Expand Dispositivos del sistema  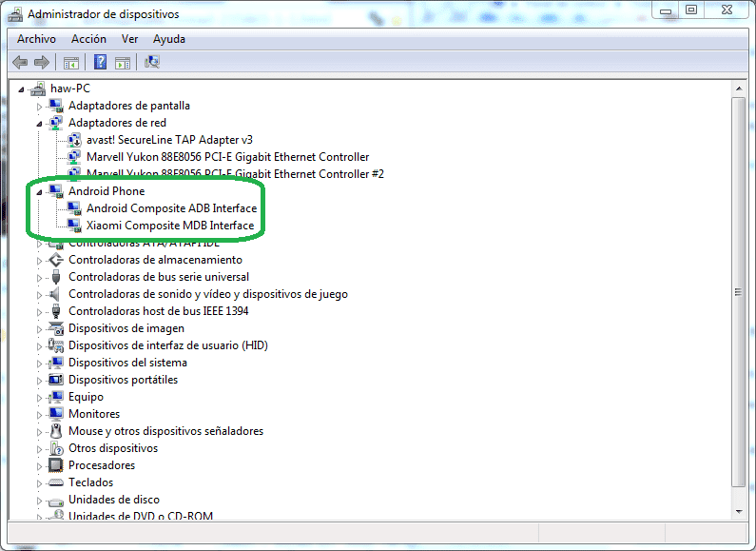[x=39, y=364]
